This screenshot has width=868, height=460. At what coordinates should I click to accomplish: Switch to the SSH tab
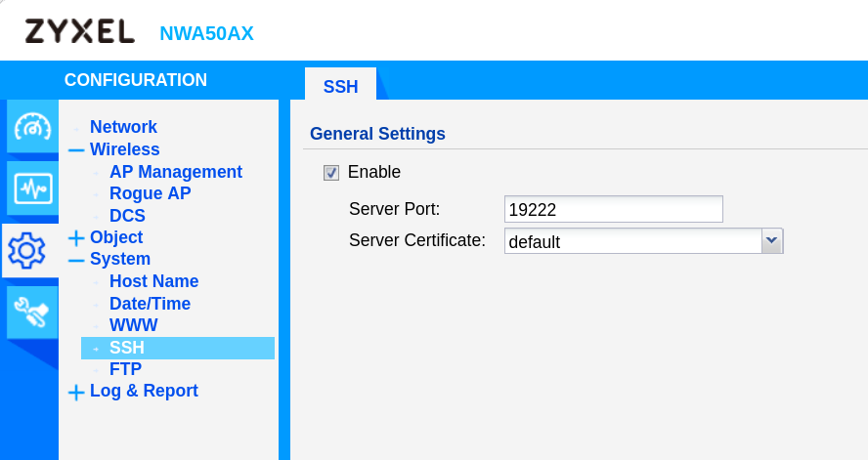(x=340, y=86)
